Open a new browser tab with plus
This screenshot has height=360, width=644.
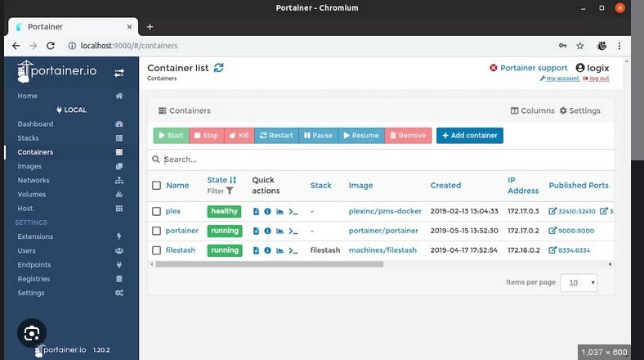[x=150, y=27]
